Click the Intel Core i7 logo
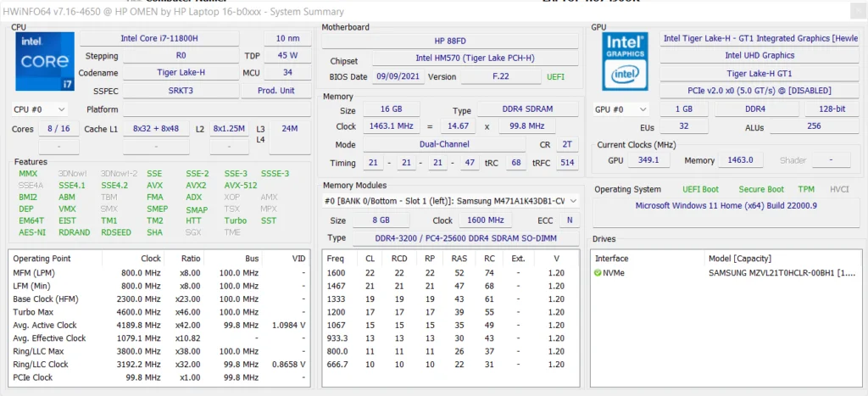868x396 pixels. pos(45,61)
